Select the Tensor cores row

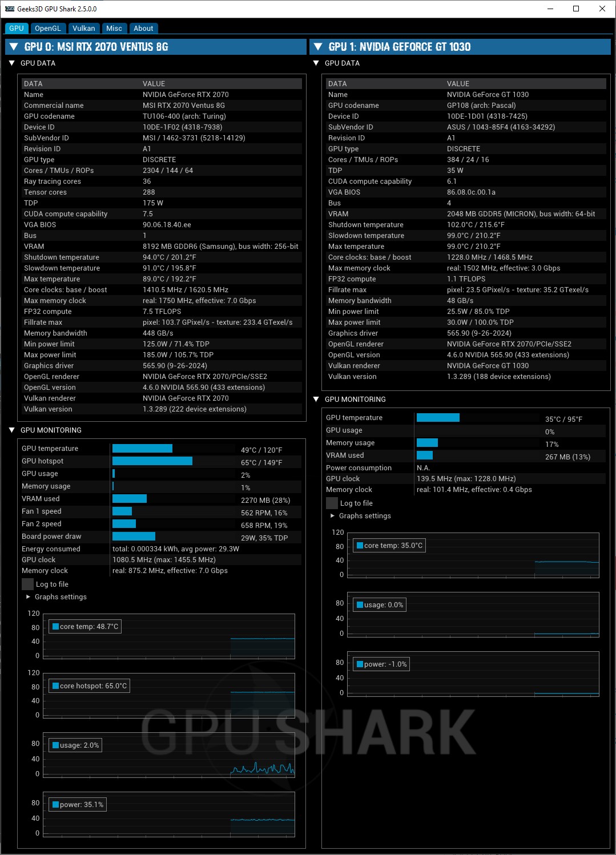click(162, 192)
